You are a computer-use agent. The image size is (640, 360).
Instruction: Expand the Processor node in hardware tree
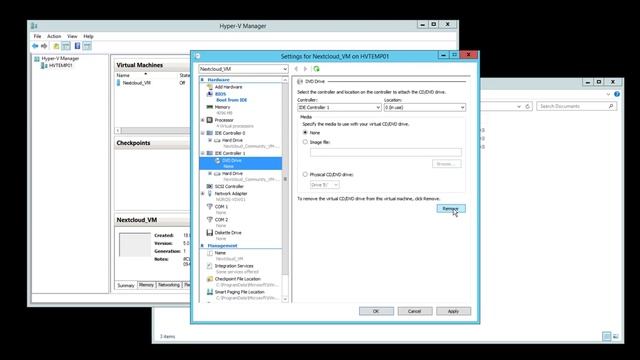pyautogui.click(x=203, y=120)
